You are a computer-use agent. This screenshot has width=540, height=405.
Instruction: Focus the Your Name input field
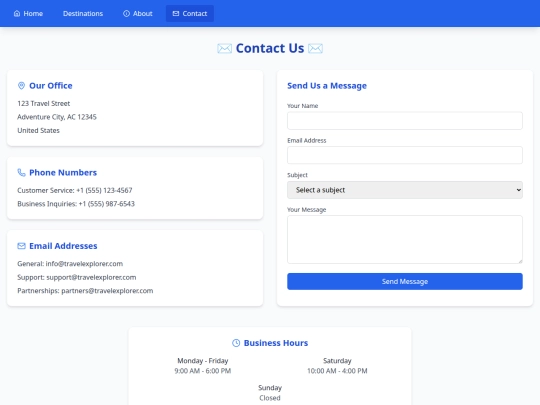pos(405,121)
